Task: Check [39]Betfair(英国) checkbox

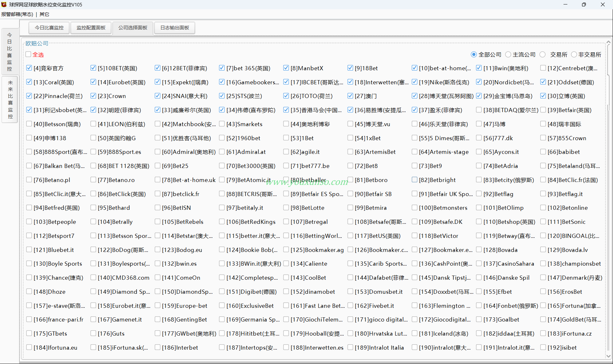Action: 543,110
